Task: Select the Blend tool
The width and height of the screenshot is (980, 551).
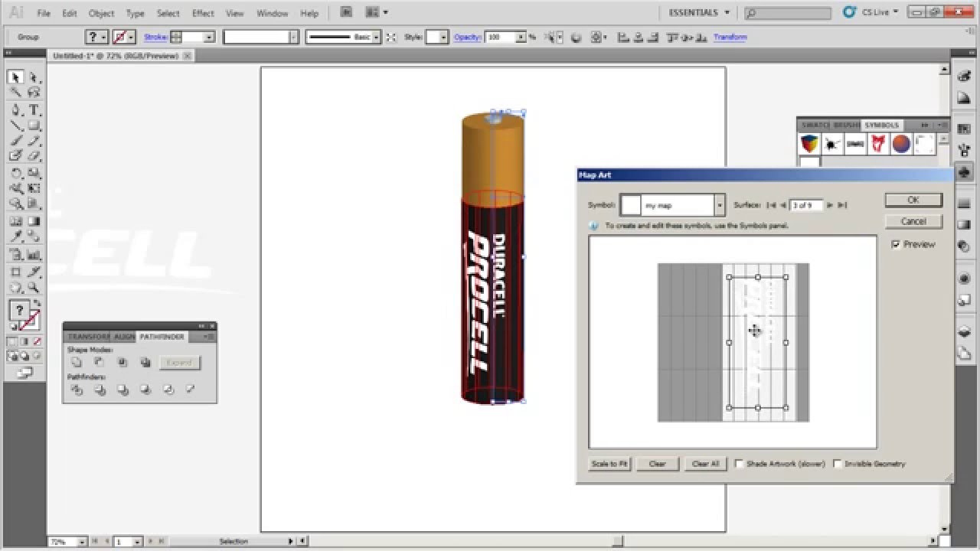Action: tap(34, 237)
